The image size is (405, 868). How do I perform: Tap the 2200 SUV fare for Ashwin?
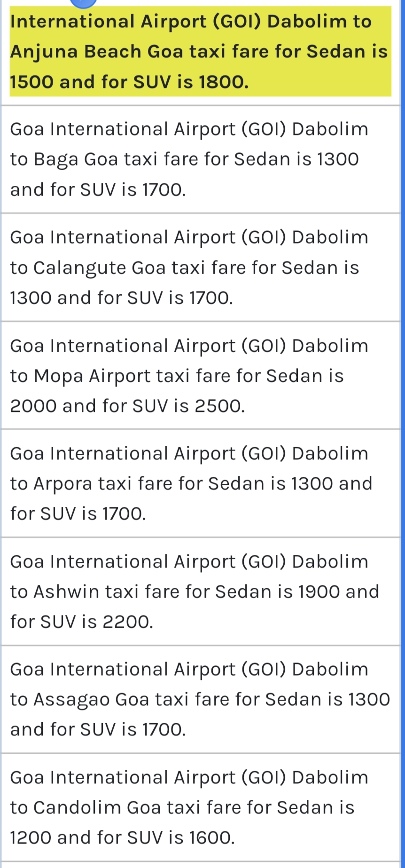tap(128, 622)
